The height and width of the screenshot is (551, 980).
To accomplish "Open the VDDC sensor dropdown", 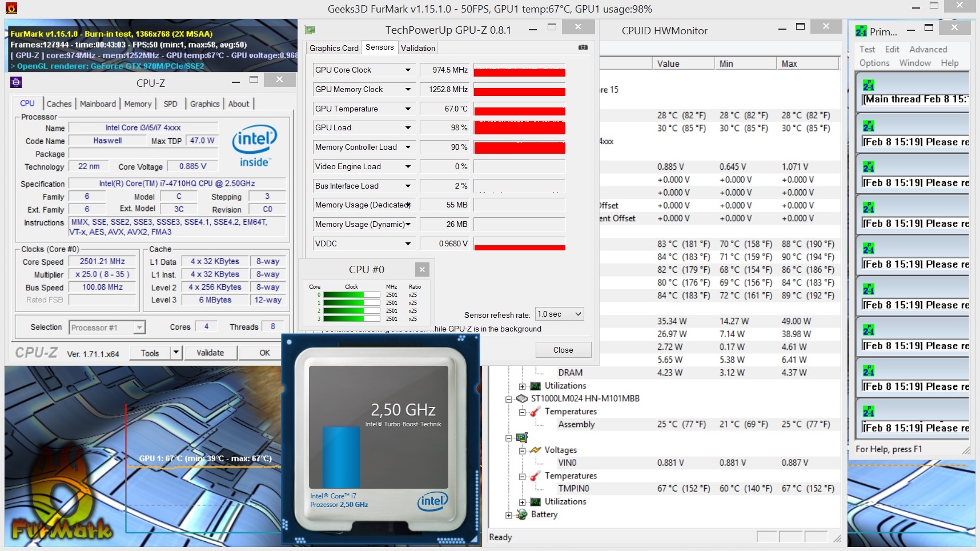I will click(x=408, y=244).
